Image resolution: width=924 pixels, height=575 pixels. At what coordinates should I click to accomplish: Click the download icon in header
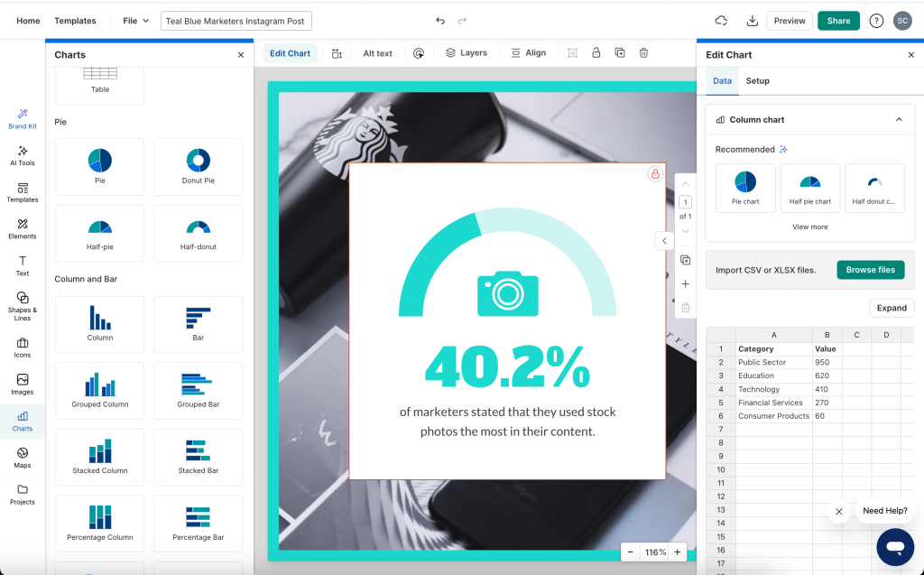[752, 21]
